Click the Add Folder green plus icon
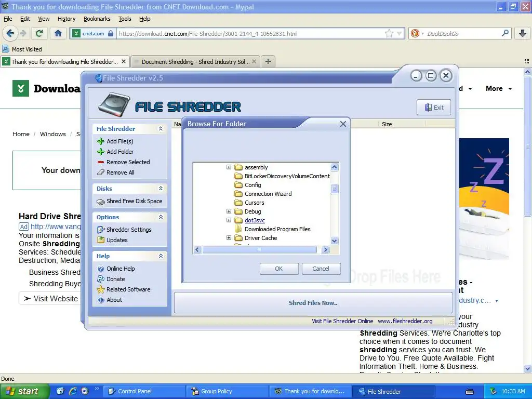Screen dimensions: 532x399 coord(101,152)
